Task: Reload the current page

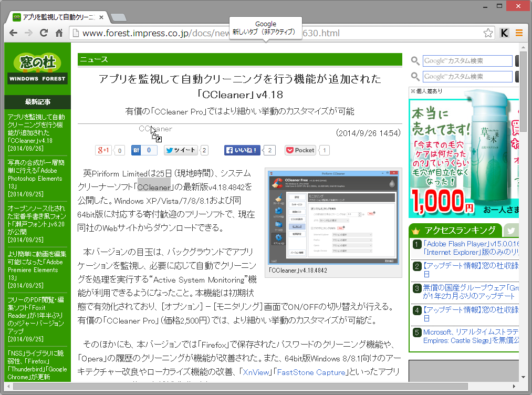Action: click(44, 33)
